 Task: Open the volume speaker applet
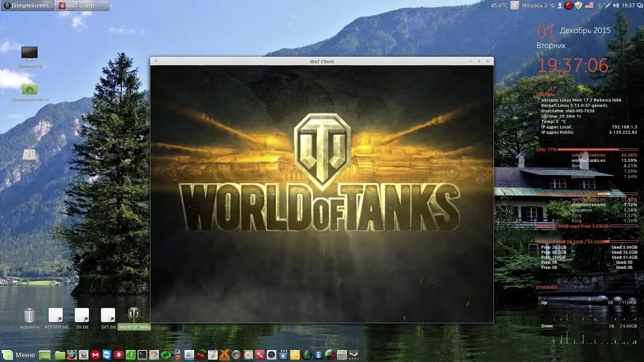pyautogui.click(x=616, y=6)
